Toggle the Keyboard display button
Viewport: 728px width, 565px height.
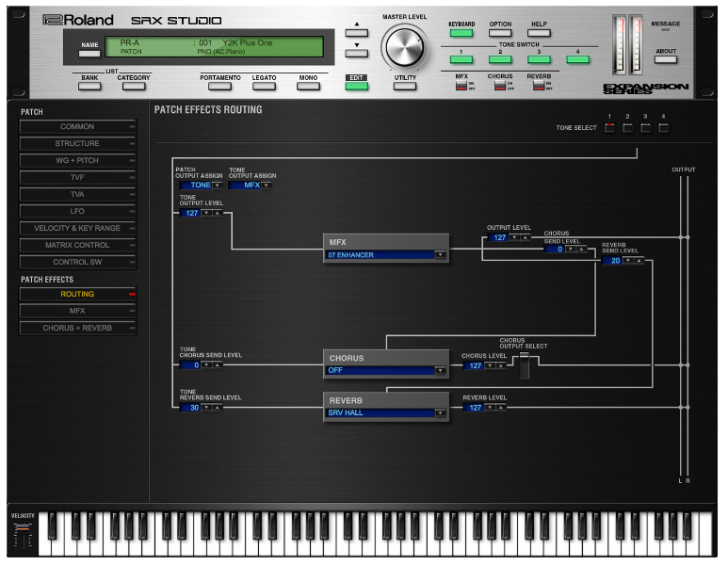[461, 33]
